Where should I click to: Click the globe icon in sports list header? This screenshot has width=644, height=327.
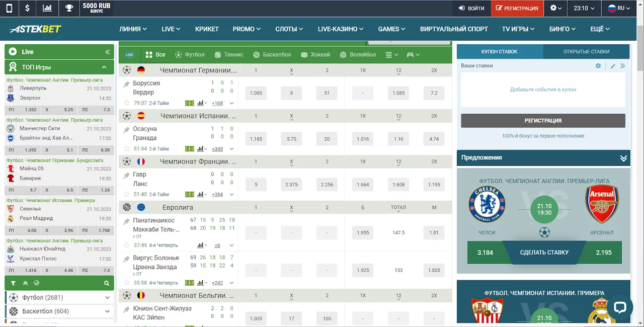pos(36,283)
